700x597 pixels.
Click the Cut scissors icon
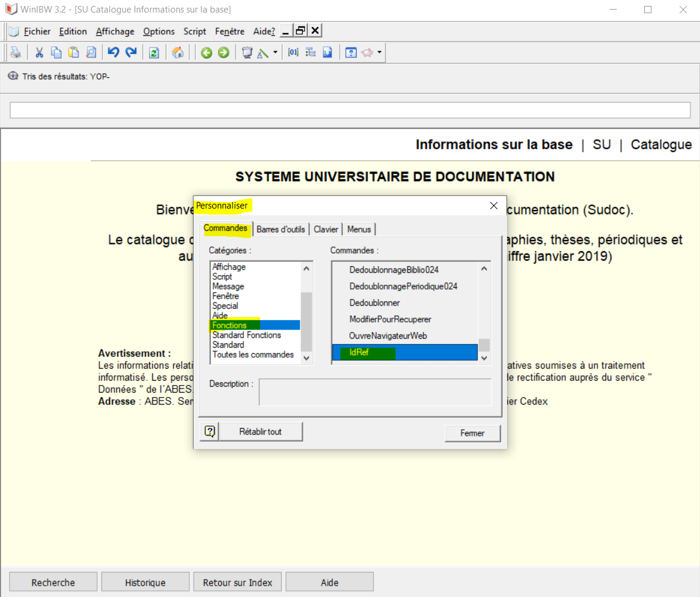pos(40,53)
